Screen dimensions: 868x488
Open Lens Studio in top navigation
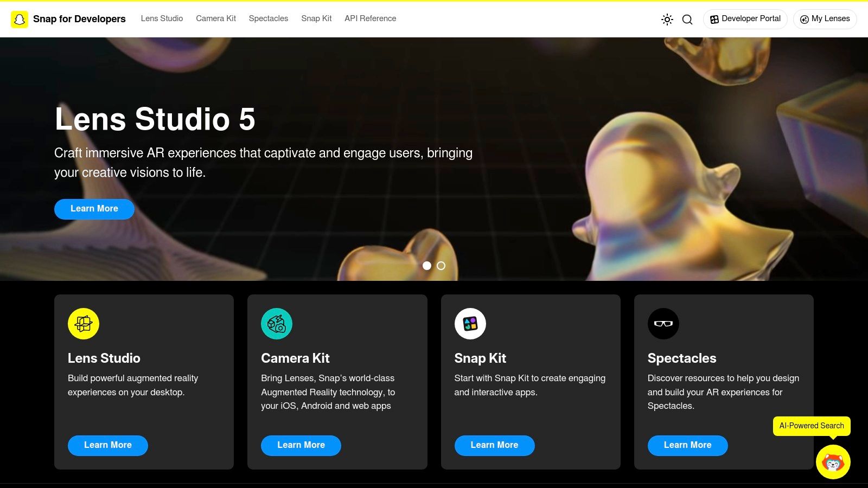[x=162, y=18]
